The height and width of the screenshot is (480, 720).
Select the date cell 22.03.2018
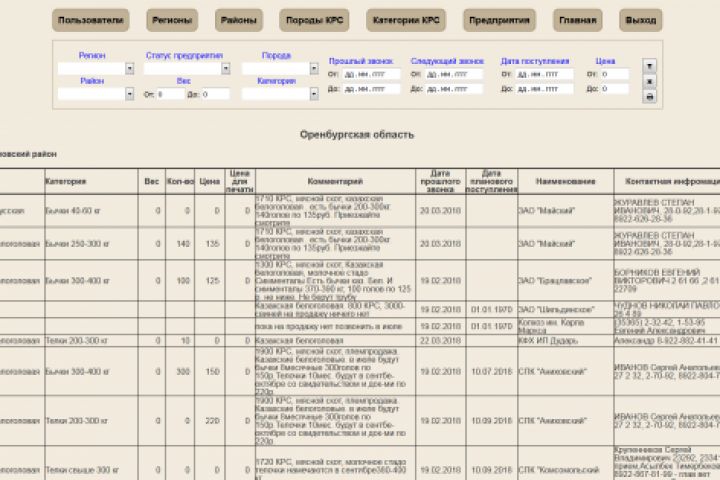coord(440,340)
